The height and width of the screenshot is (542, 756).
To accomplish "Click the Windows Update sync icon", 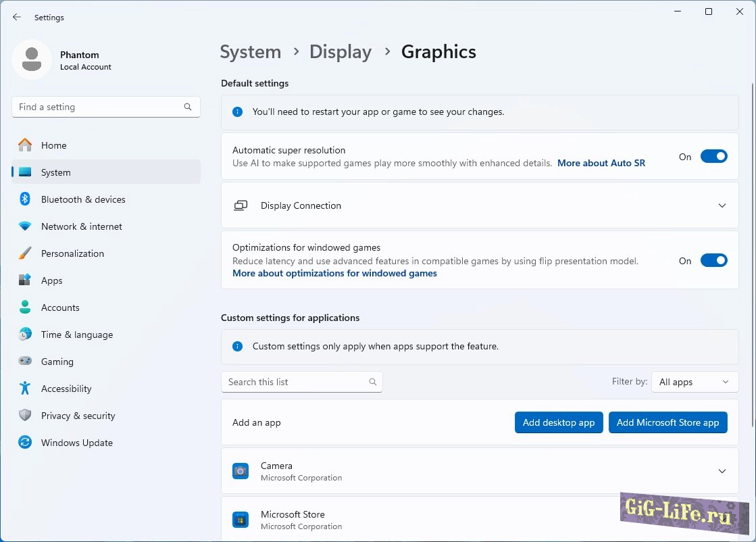I will [x=25, y=443].
